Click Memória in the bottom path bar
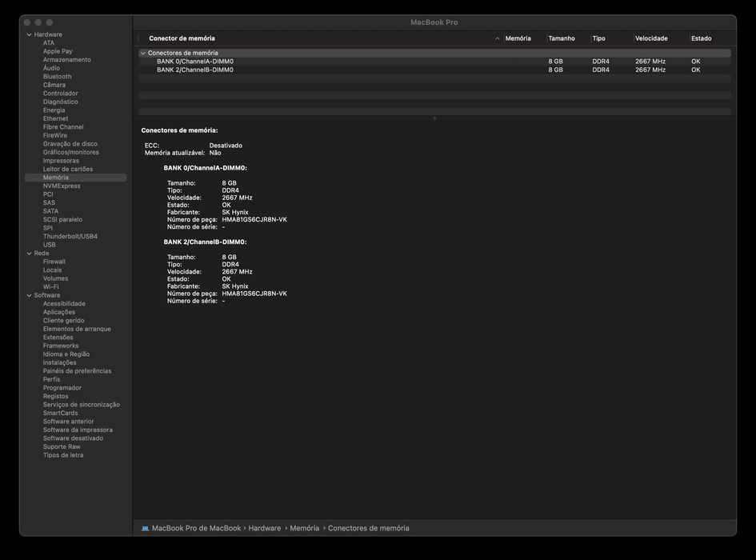756x560 pixels. pyautogui.click(x=304, y=528)
